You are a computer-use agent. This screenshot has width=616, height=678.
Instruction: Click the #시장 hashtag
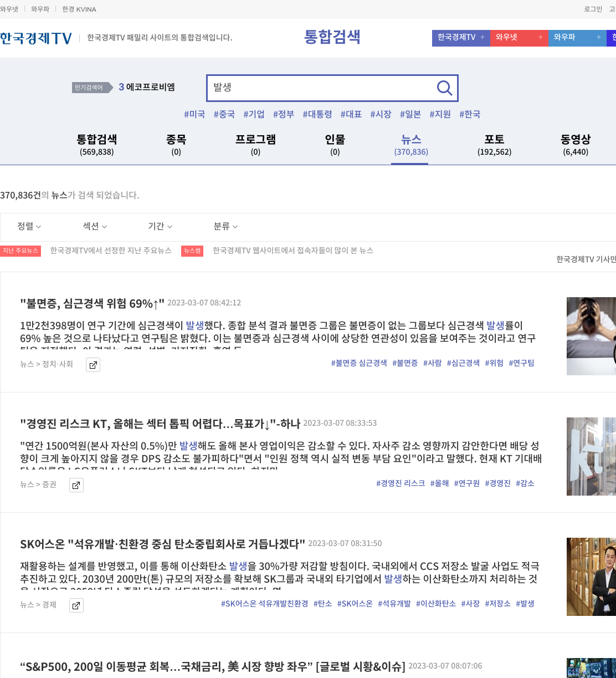point(381,114)
